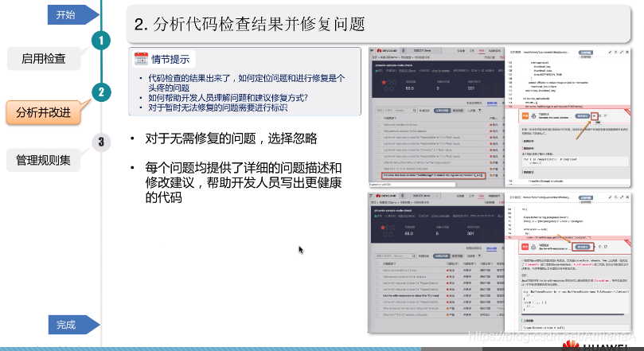Open the highlighted 分析并改进 step label
Image resolution: width=644 pixels, height=351 pixels.
[43, 112]
